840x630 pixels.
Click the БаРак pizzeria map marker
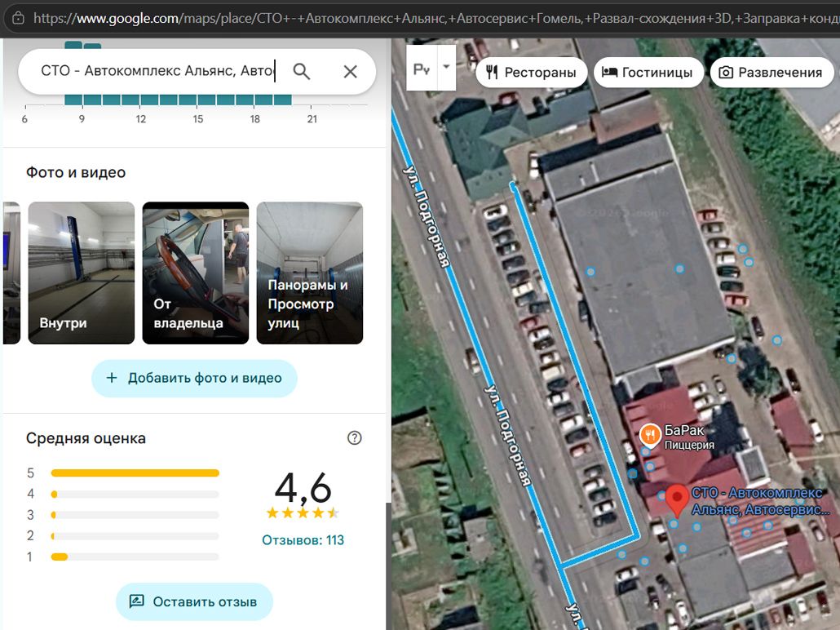click(x=650, y=435)
